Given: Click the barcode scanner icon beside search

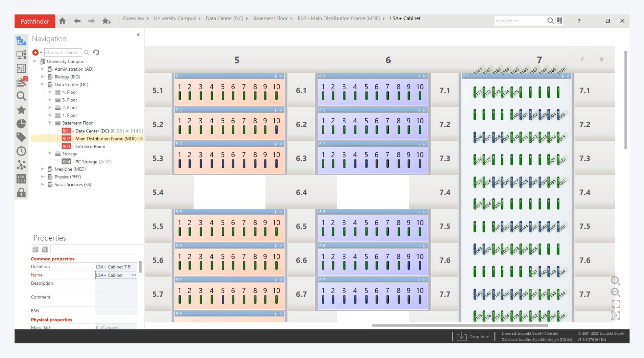Looking at the screenshot, I should click(559, 21).
